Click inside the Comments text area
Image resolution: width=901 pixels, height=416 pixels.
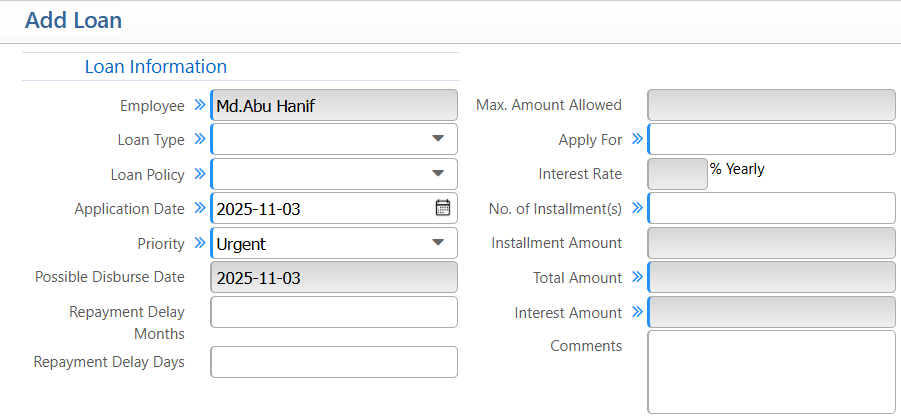772,371
